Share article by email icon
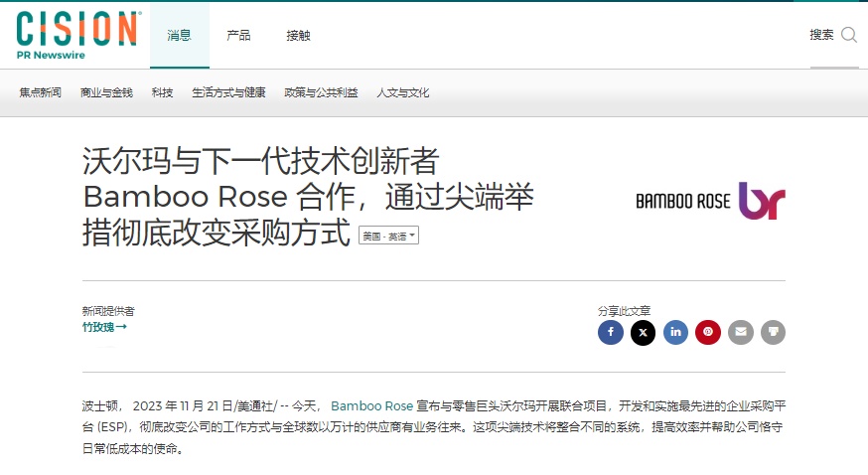The image size is (868, 475). point(741,332)
